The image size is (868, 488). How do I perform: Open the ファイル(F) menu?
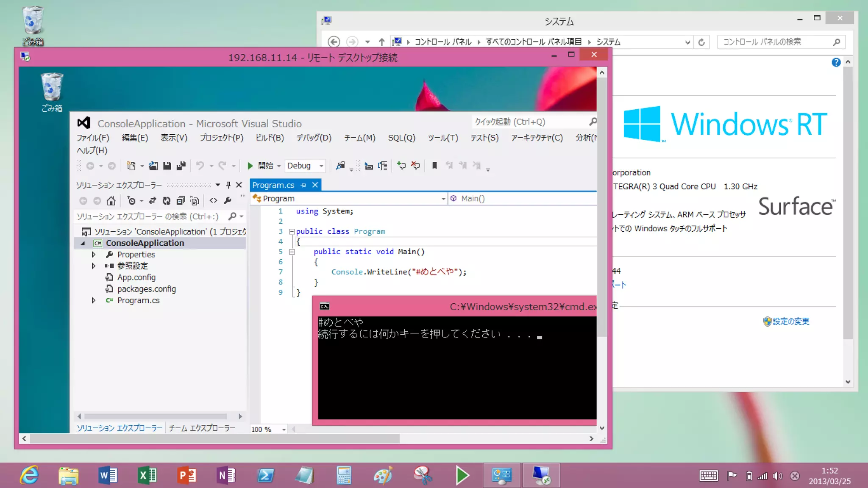coord(93,138)
